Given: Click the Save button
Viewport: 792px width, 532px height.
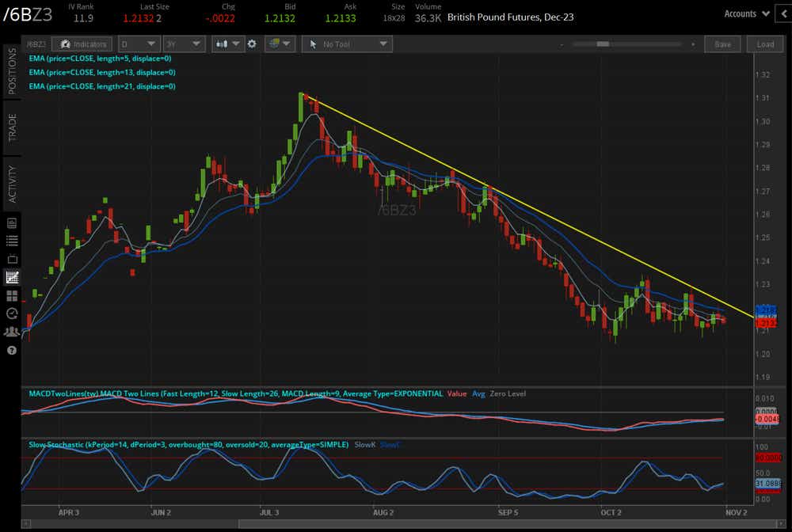Looking at the screenshot, I should pos(722,44).
